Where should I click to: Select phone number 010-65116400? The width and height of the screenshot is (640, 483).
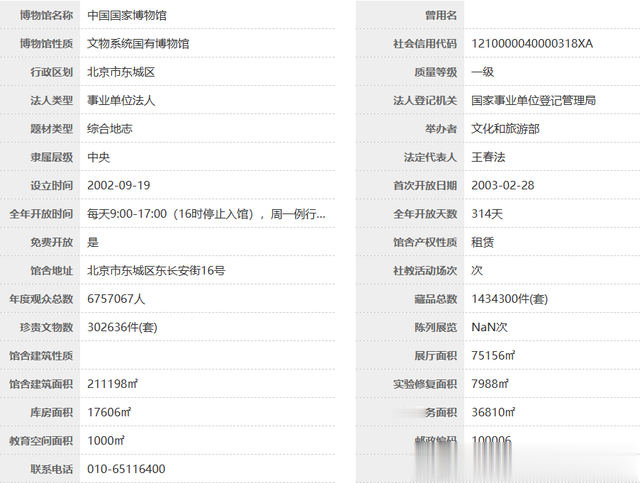tap(127, 469)
